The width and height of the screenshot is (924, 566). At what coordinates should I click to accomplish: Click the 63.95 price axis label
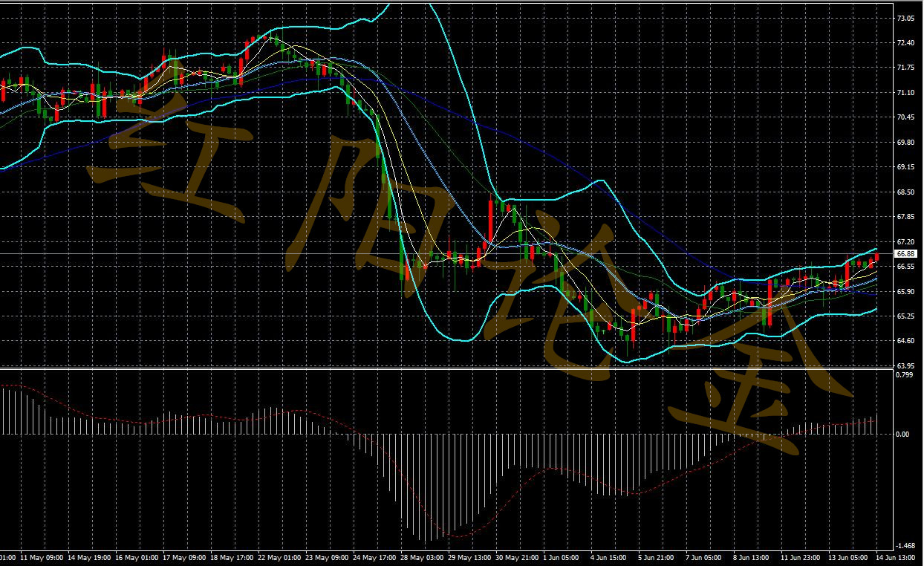tap(906, 366)
